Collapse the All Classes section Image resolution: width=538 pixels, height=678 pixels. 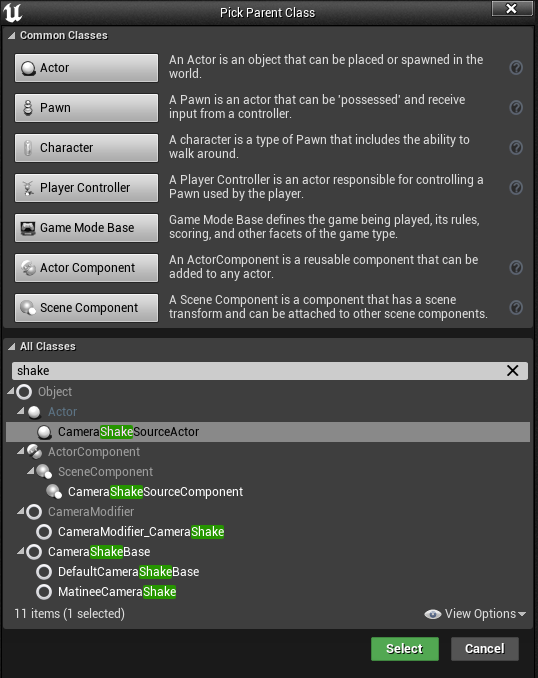pos(12,346)
